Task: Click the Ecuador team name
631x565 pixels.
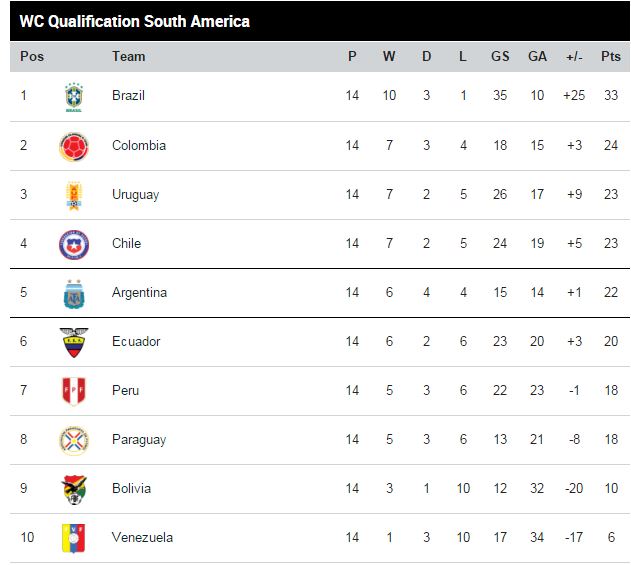Action: [x=136, y=341]
